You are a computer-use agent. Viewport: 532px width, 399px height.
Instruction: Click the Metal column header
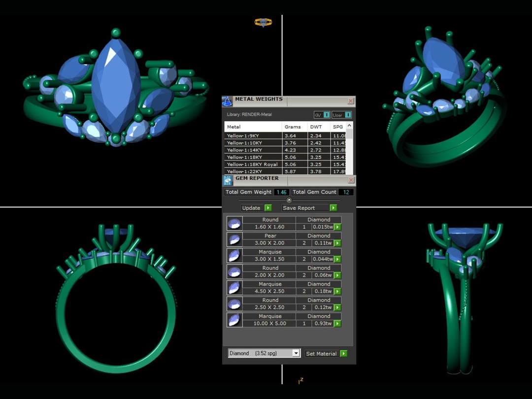(x=253, y=127)
